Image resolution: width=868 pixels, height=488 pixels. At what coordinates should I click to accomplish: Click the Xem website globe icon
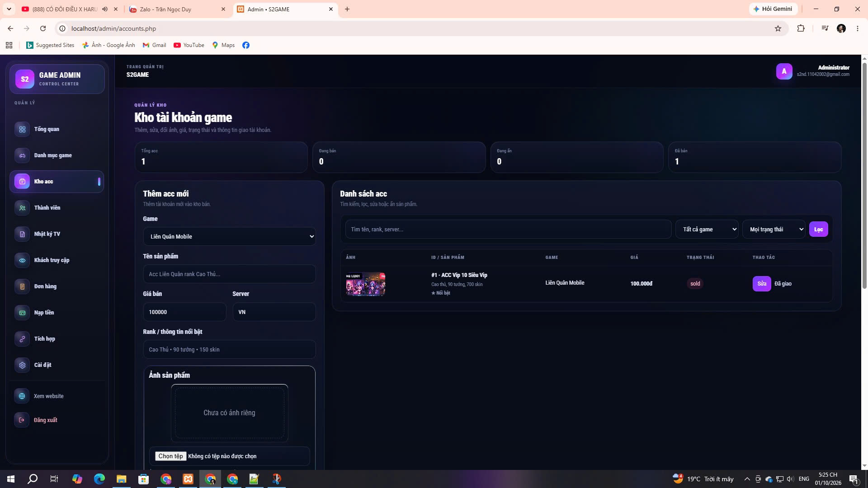point(22,396)
